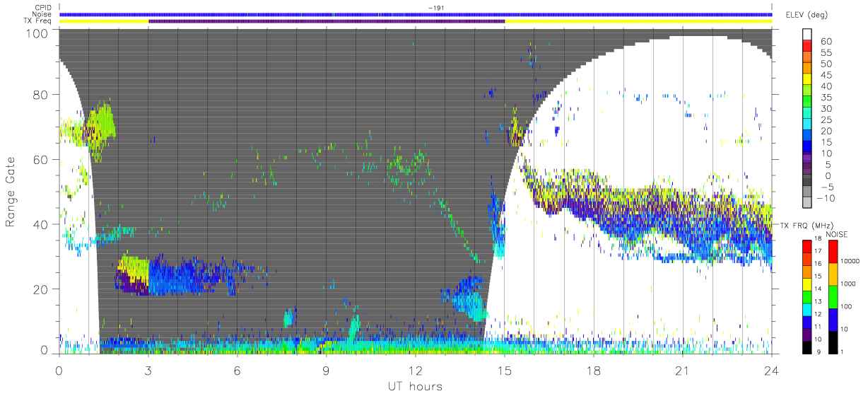Viewport: 868px width, 401px height.
Task: Pick the orange 1000-10000 swatch in NOISE legend
Action: tap(833, 274)
